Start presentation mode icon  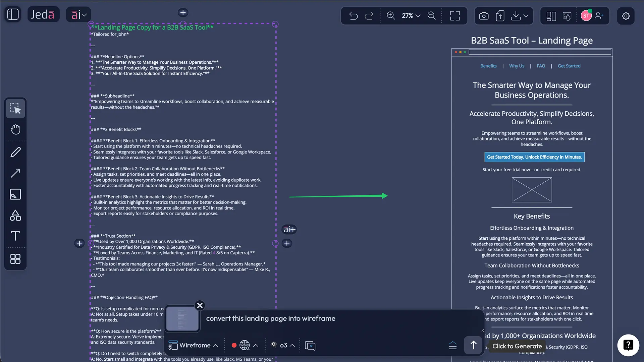tap(567, 16)
